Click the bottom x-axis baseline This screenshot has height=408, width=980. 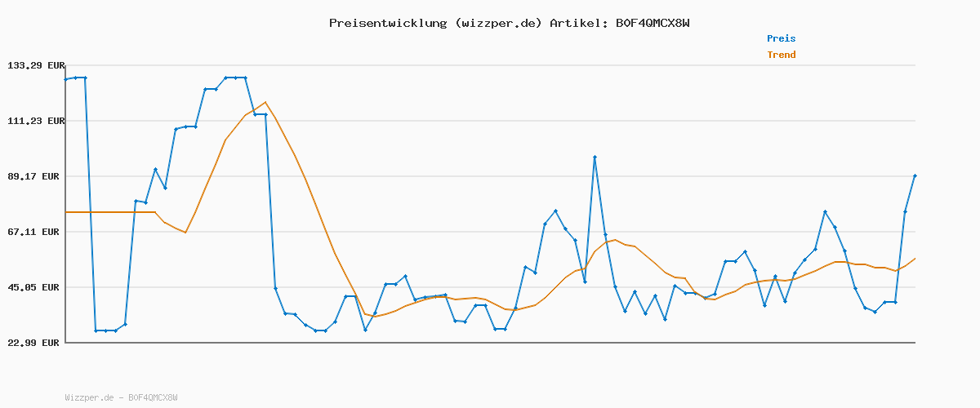(490, 343)
